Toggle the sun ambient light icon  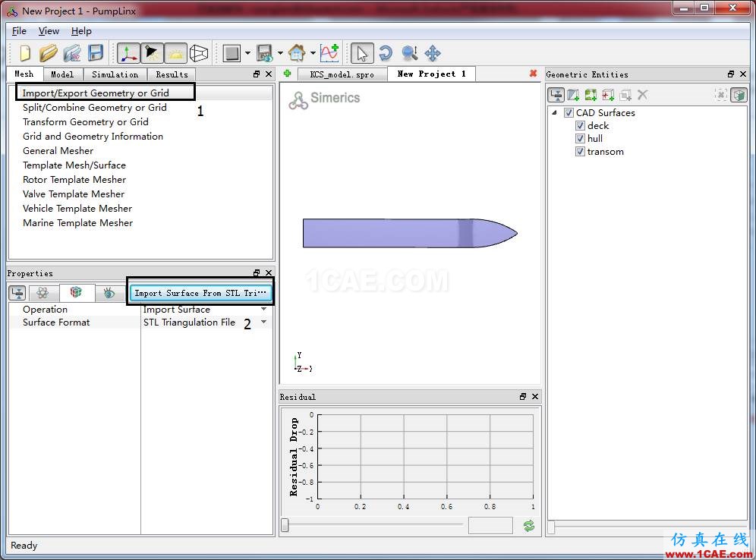[175, 53]
